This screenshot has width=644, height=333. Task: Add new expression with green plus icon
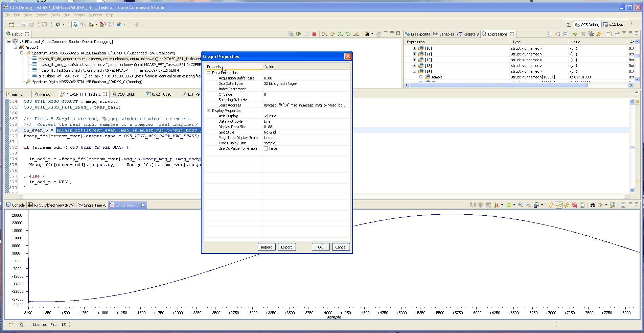[x=575, y=34]
